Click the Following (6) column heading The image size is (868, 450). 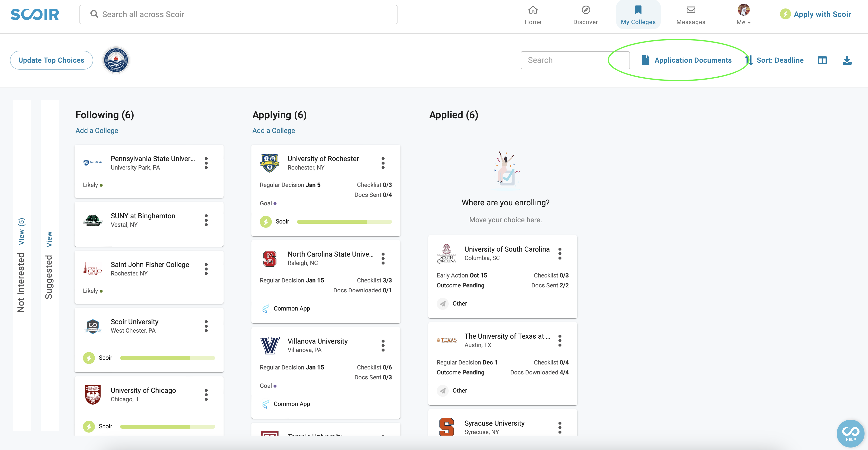coord(105,115)
